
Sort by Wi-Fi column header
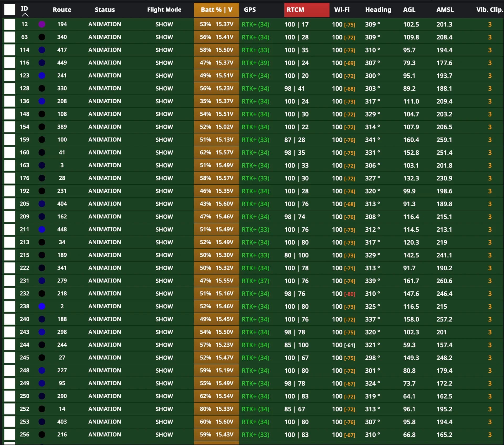click(x=342, y=10)
